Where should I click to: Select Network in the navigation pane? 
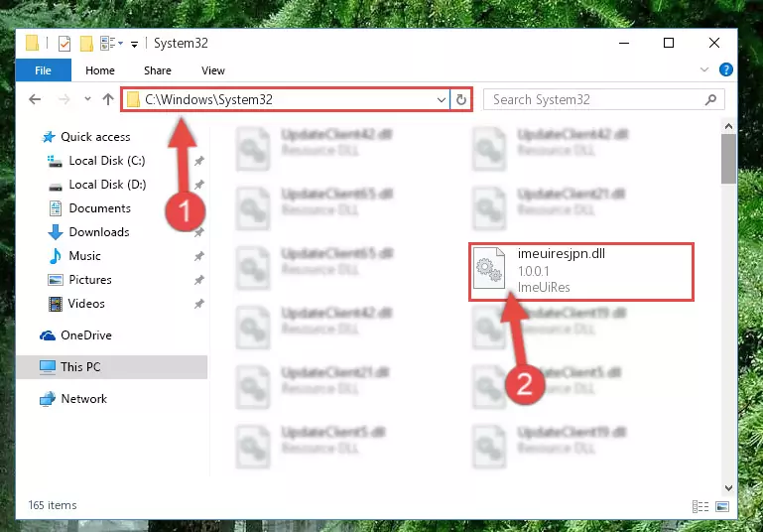pos(83,399)
